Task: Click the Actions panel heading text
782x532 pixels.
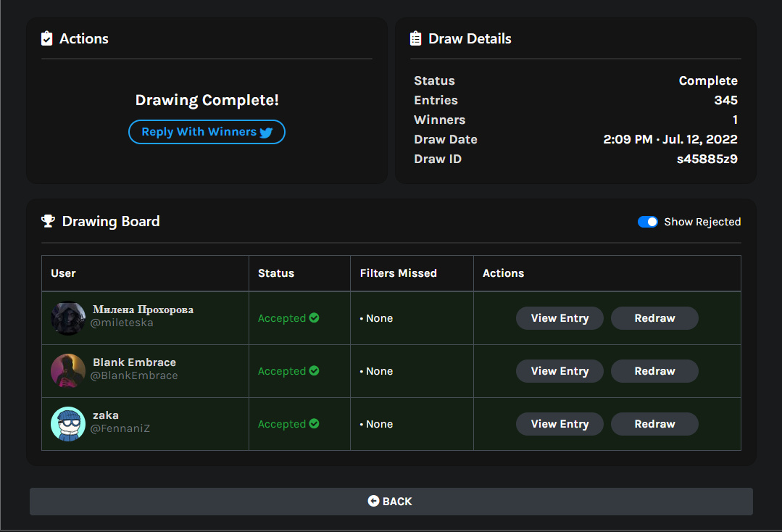Action: coord(84,39)
